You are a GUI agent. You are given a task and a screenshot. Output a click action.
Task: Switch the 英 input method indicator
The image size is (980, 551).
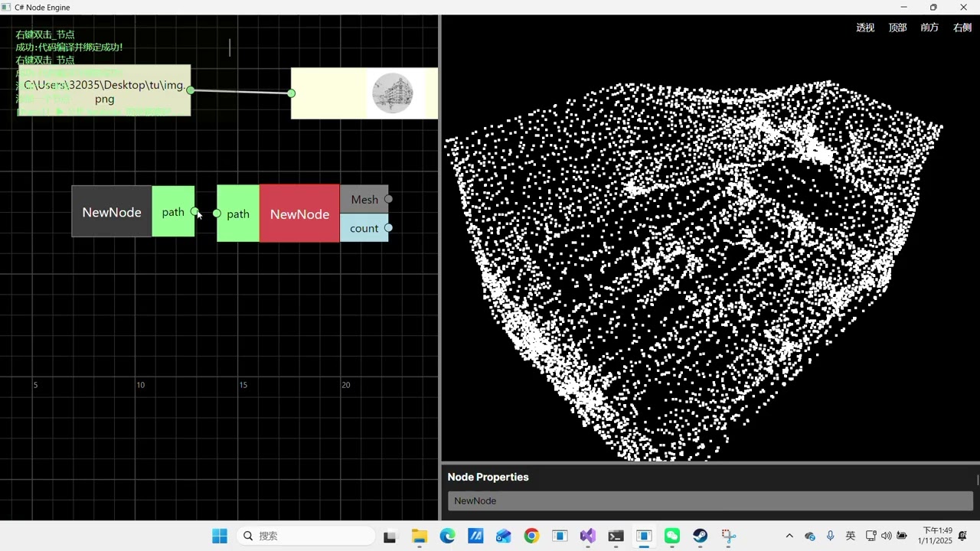[x=850, y=536]
